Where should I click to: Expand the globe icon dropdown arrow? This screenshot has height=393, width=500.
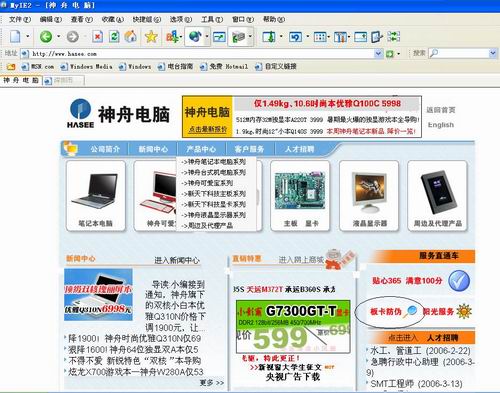(x=207, y=36)
